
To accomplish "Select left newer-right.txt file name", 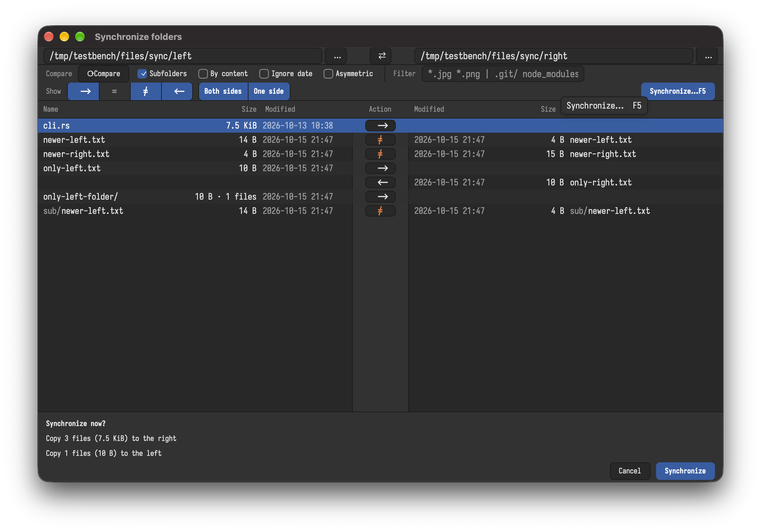I will click(76, 154).
